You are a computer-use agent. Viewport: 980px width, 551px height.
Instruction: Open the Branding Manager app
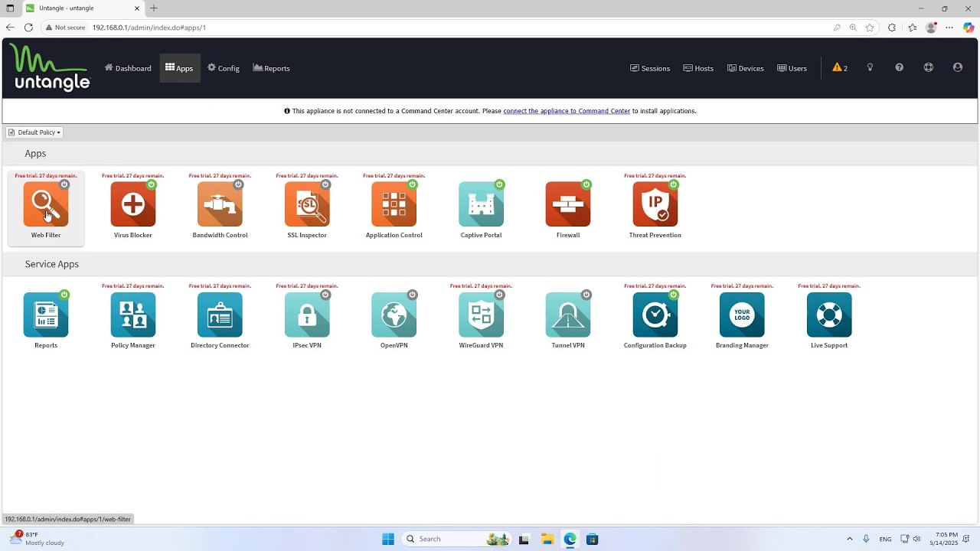click(742, 315)
